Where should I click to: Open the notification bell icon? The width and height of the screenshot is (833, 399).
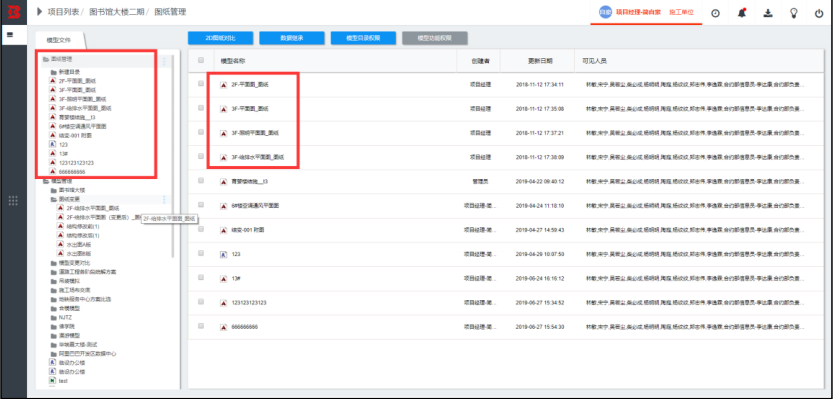tap(742, 13)
